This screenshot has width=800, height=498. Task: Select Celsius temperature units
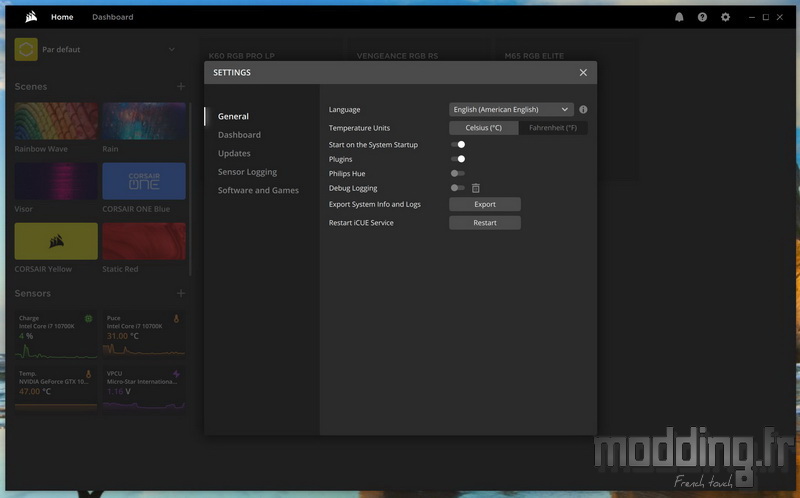(484, 128)
